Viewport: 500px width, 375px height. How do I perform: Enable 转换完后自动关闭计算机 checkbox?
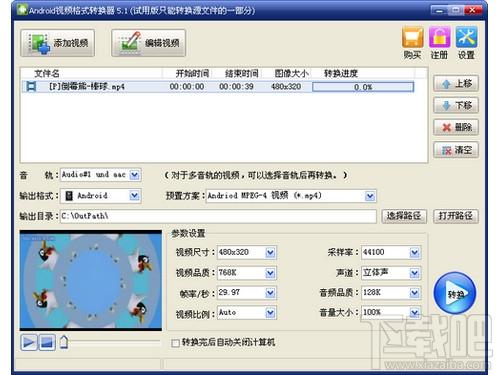point(175,343)
